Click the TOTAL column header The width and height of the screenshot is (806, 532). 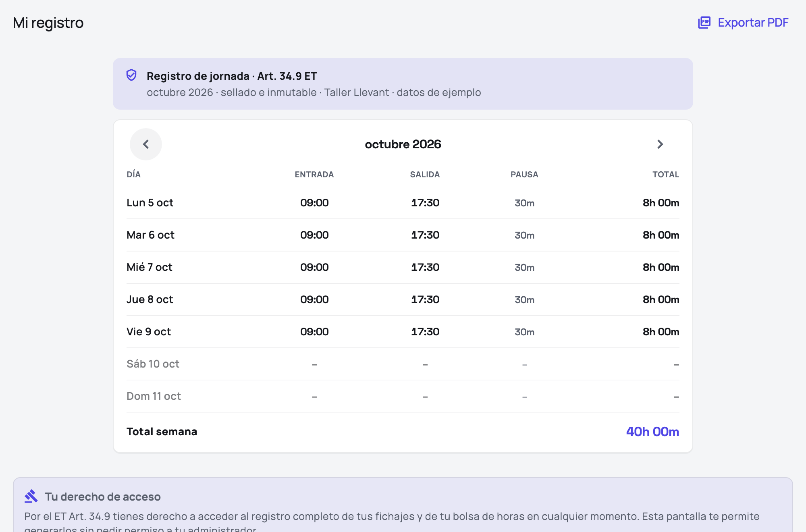tap(666, 175)
